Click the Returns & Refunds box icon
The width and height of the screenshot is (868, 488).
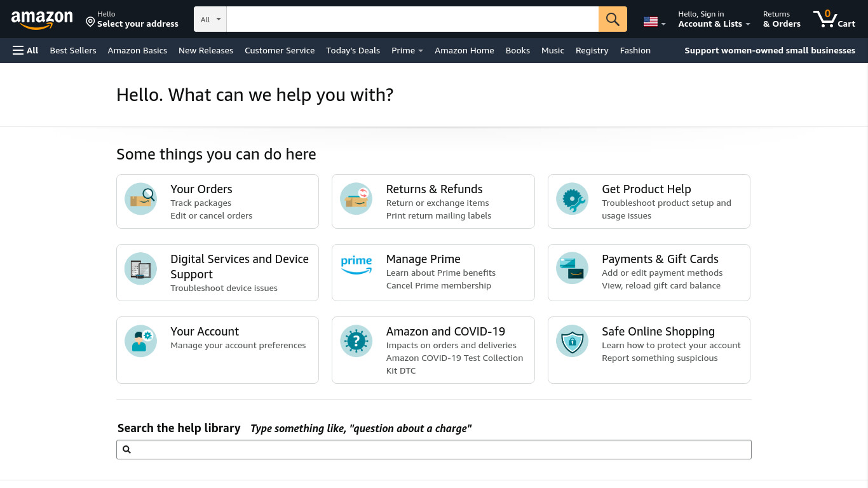356,199
